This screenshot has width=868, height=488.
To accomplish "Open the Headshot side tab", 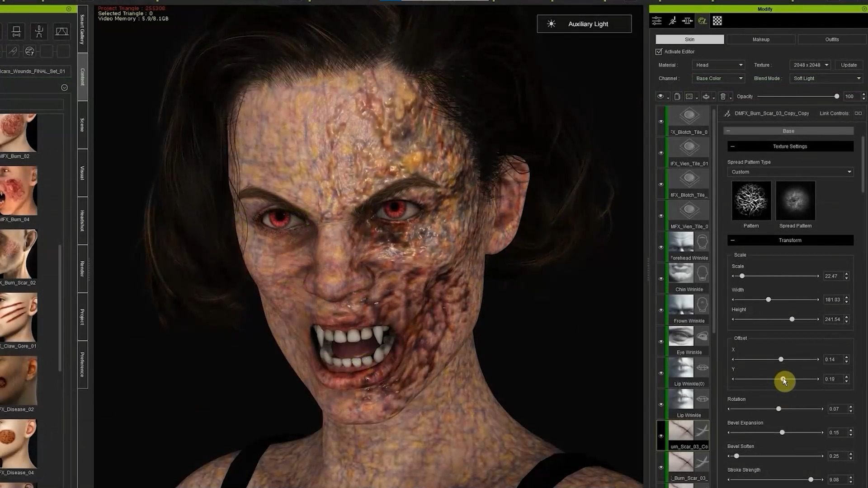I will point(82,221).
